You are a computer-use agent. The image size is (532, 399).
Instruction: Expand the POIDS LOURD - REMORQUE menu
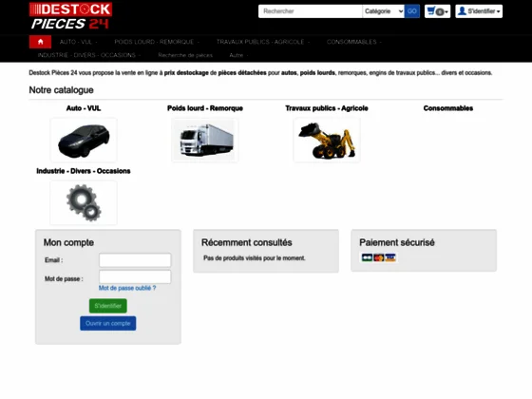click(157, 42)
